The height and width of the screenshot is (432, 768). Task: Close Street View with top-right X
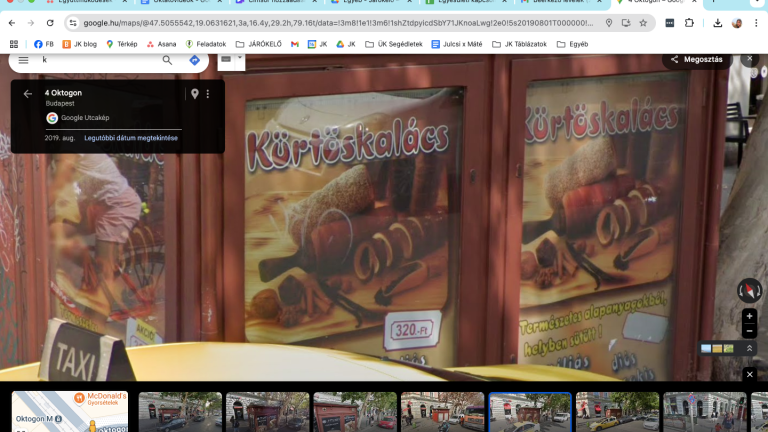(x=749, y=58)
